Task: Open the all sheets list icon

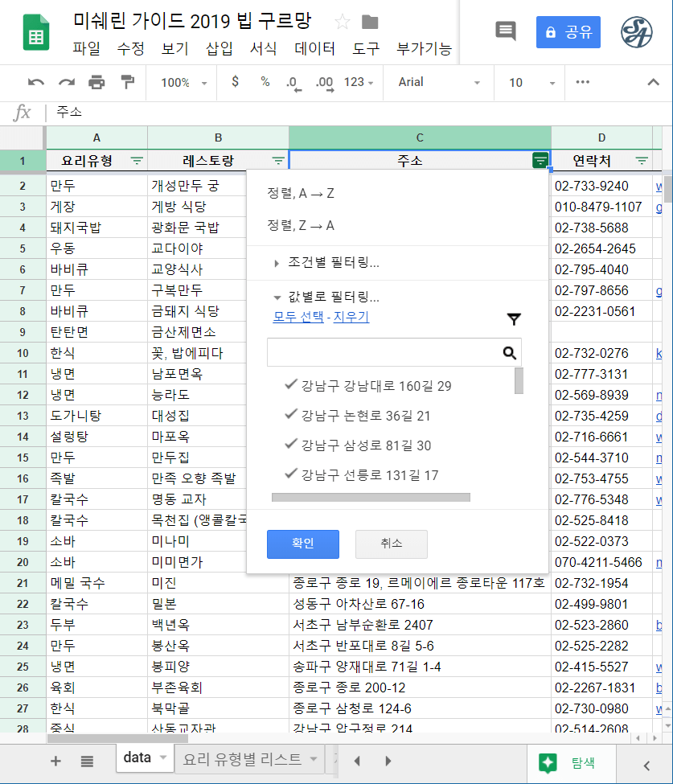Action: [87, 761]
